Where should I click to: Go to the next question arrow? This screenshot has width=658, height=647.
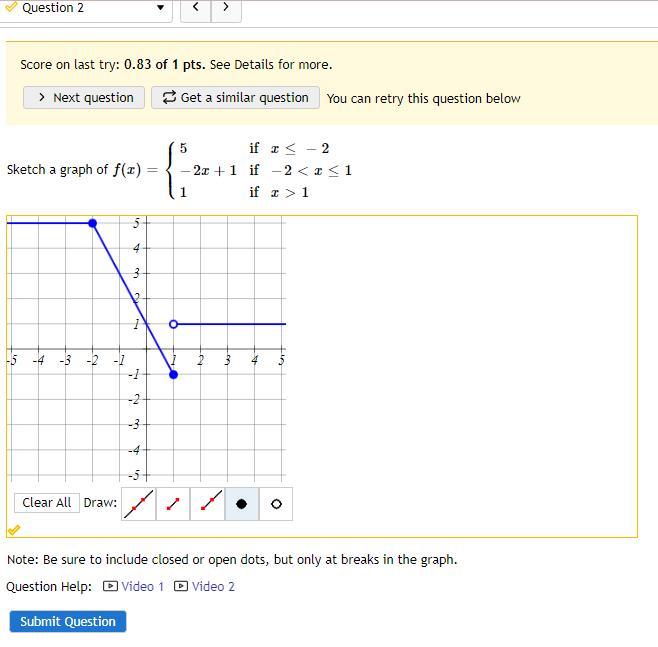226,7
